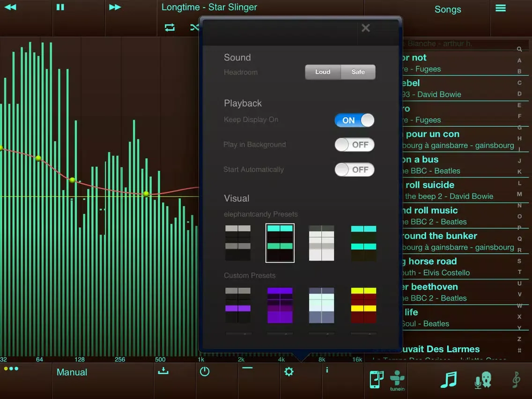Screen dimensions: 532x399
Task: Select the device music library icon
Action: pos(377,379)
